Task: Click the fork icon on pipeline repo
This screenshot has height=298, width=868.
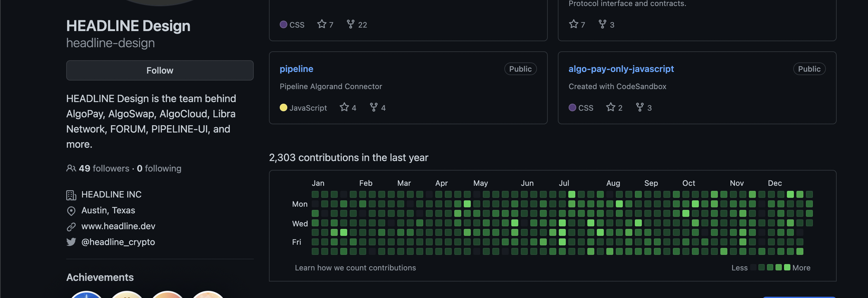Action: click(373, 107)
